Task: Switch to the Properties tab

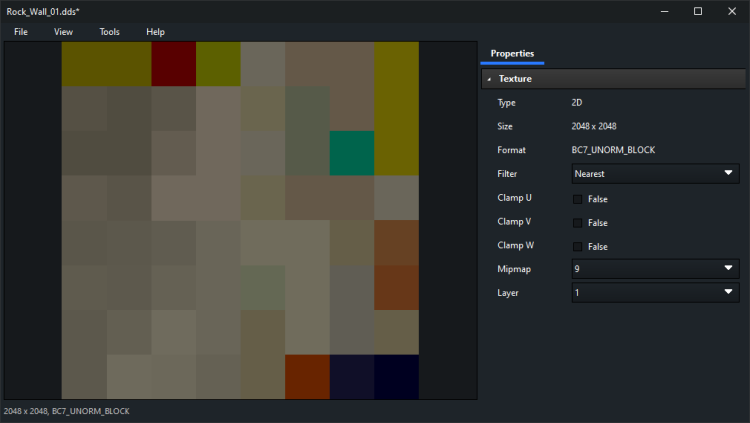Action: click(x=512, y=53)
